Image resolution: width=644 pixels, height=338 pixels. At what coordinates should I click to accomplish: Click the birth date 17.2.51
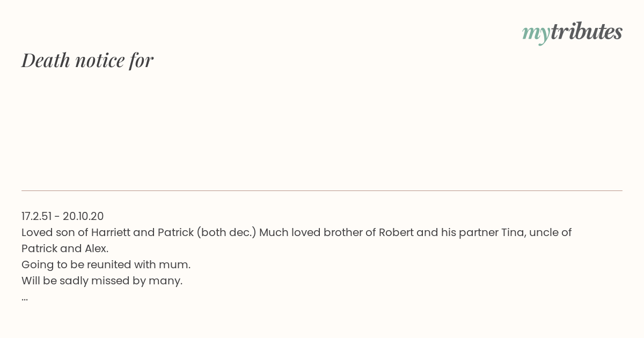[x=36, y=216]
